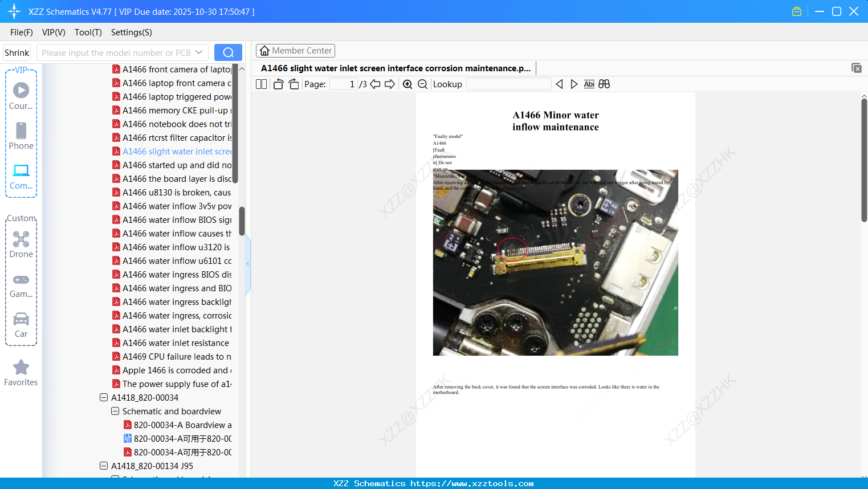
Task: Click the model number or PCB search field
Action: click(x=116, y=52)
